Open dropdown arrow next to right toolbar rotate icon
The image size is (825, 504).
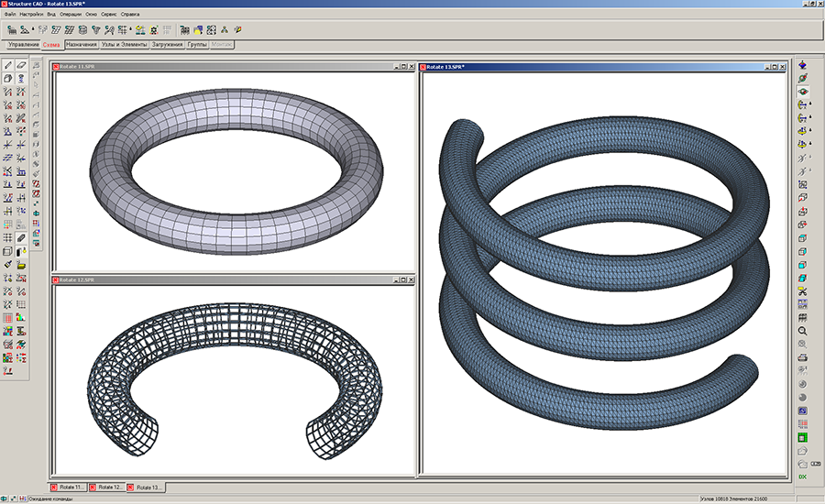tap(811, 105)
